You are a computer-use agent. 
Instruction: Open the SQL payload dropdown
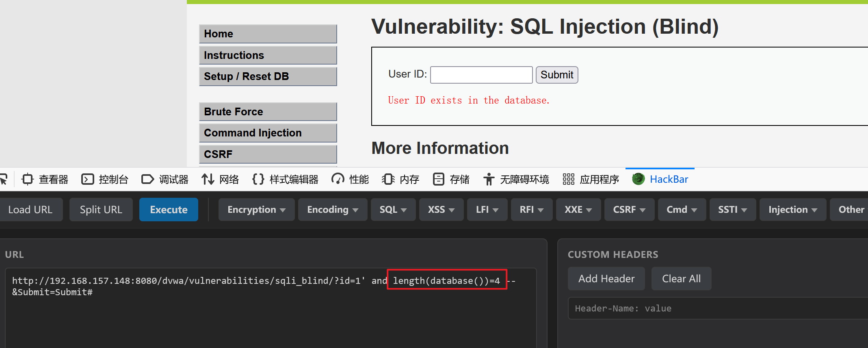click(x=393, y=210)
